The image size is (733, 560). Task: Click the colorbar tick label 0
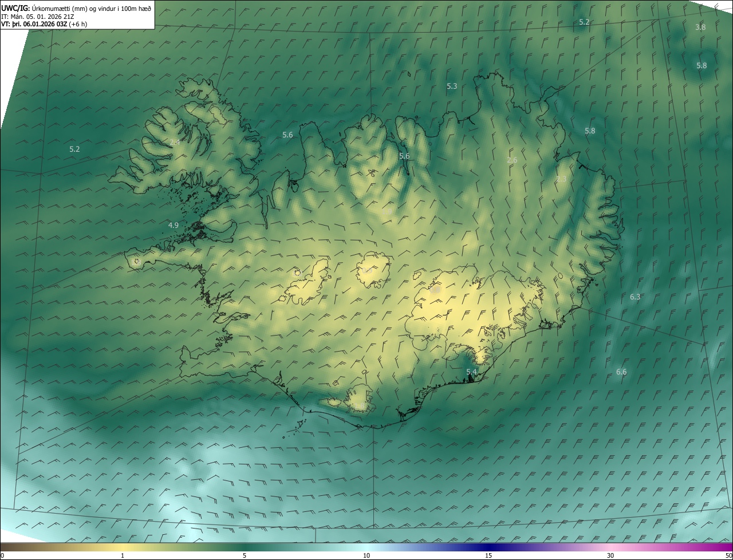pos(2,555)
